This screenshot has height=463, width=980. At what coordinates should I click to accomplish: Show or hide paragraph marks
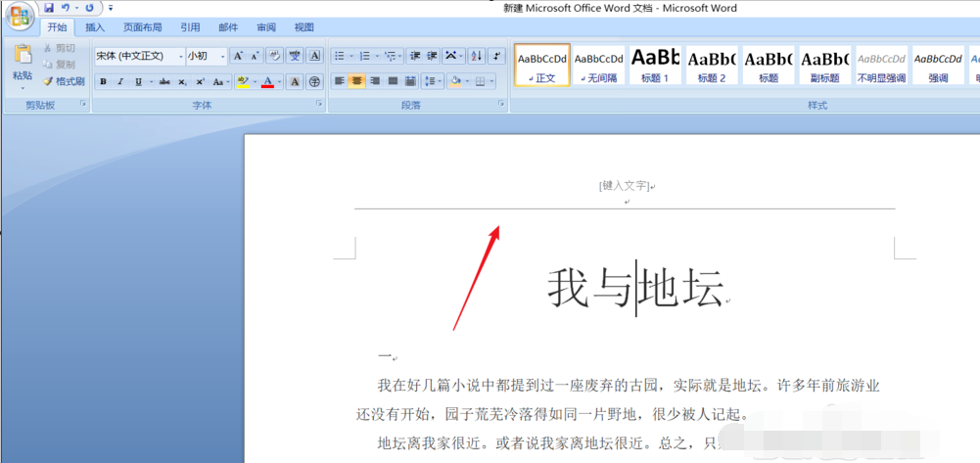tap(497, 56)
